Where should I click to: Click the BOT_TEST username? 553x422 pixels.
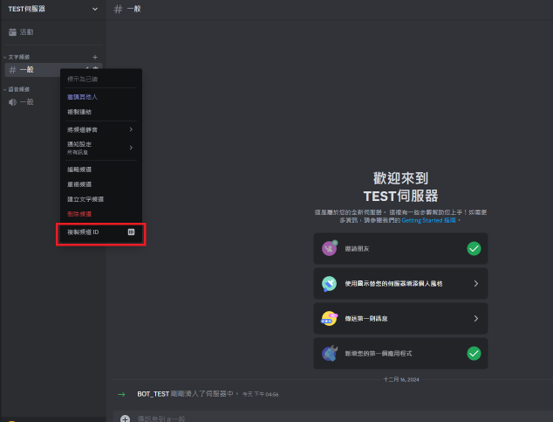[153, 394]
